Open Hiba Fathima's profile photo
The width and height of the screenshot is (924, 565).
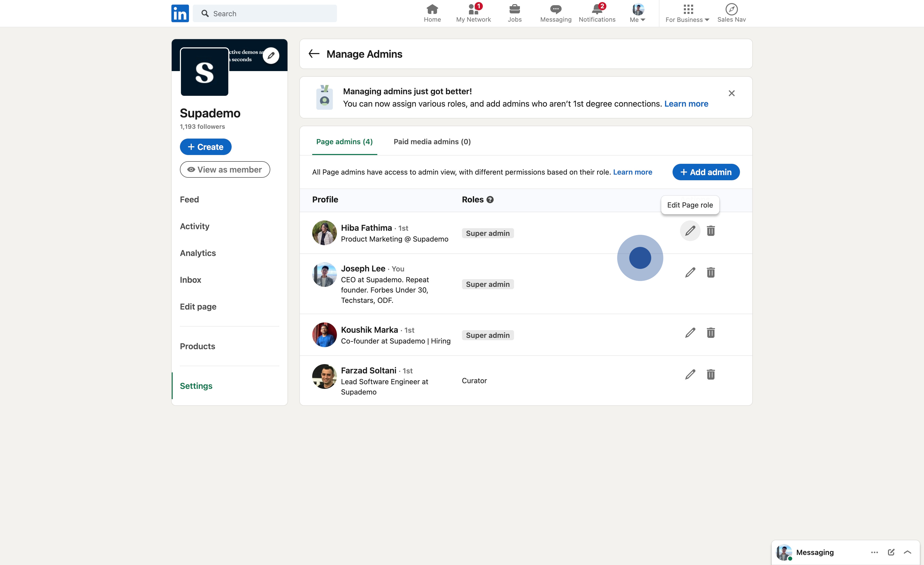point(324,233)
